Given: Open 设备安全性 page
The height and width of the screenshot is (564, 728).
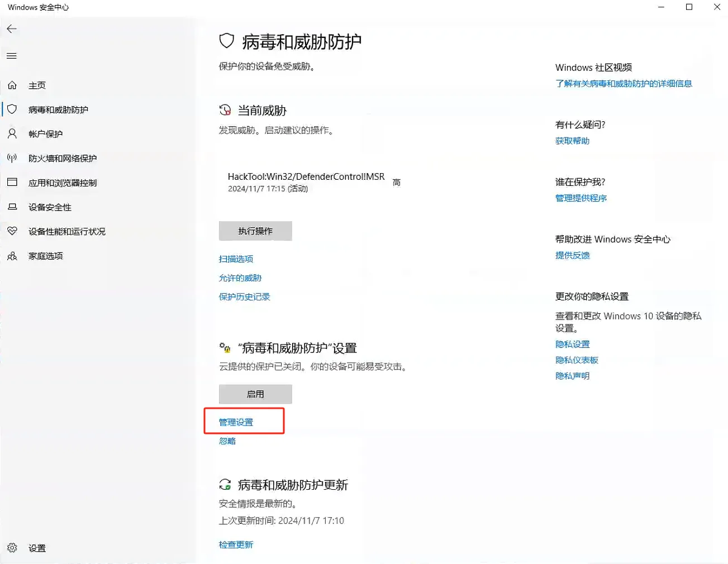Looking at the screenshot, I should [50, 207].
